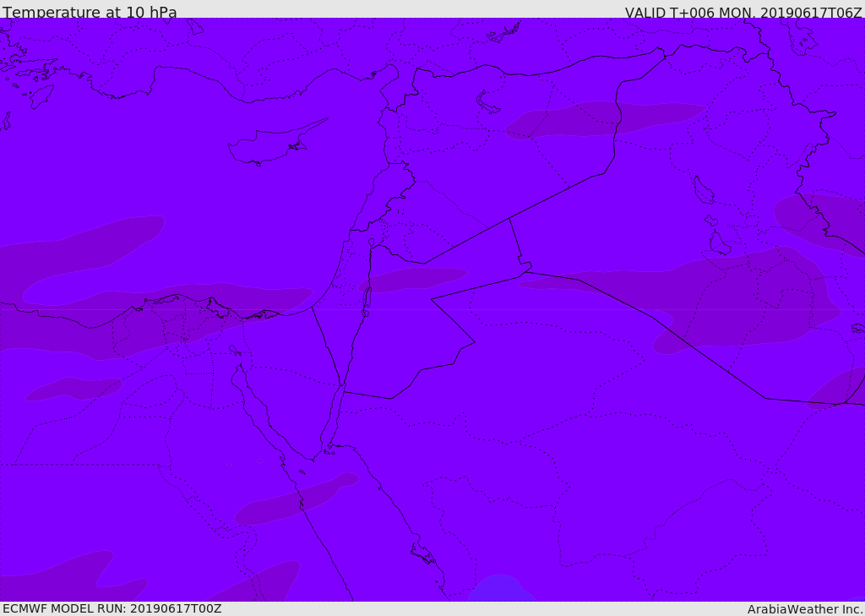Click Rhodes island near the top-left corner
The image size is (865, 616).
(x=40, y=95)
